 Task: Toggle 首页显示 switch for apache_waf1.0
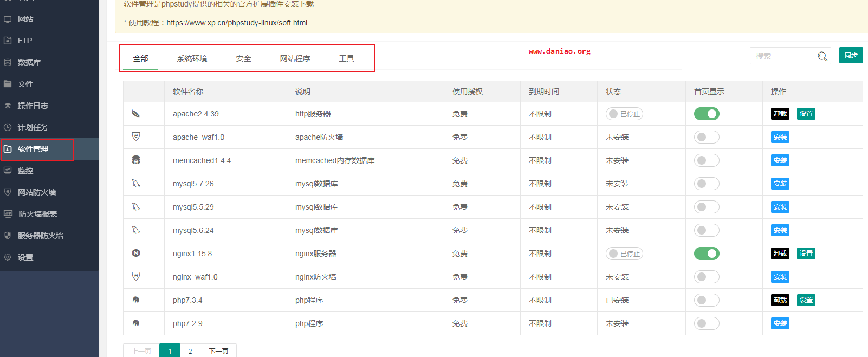pos(707,137)
